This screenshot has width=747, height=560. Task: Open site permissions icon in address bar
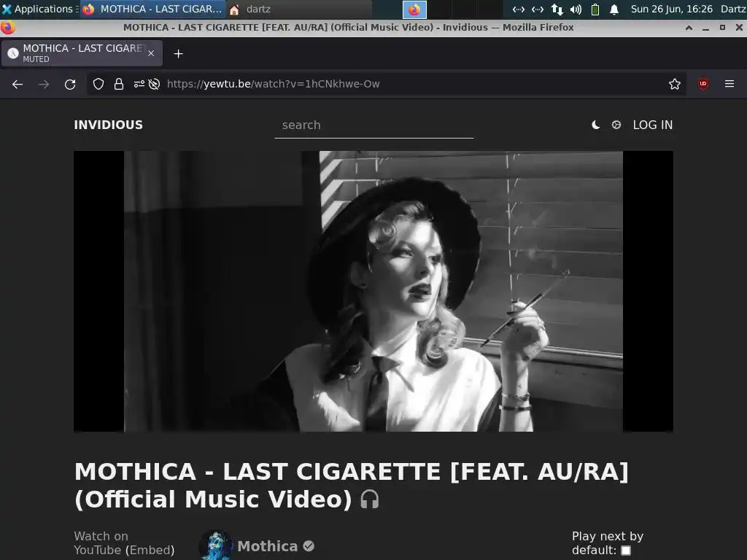pyautogui.click(x=139, y=85)
